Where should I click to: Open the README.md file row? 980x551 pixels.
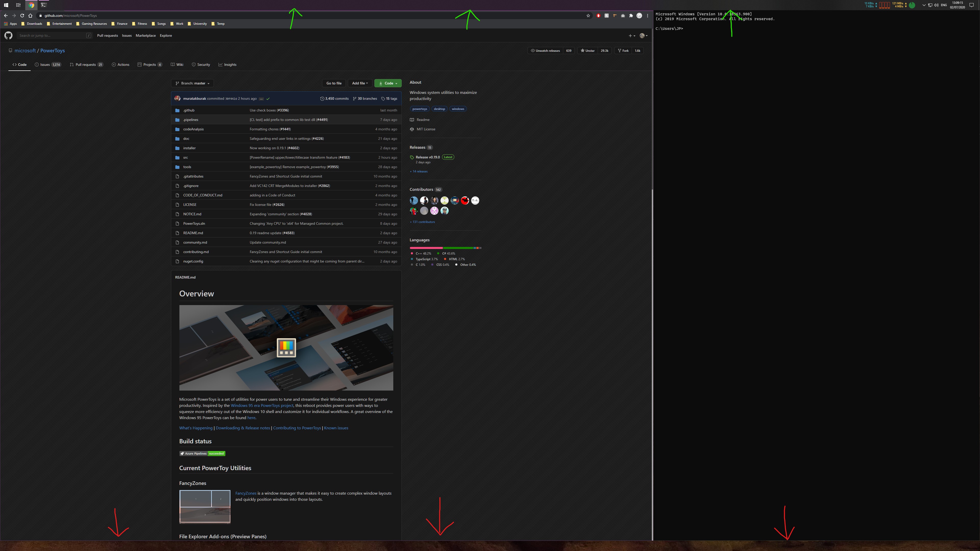pyautogui.click(x=286, y=233)
